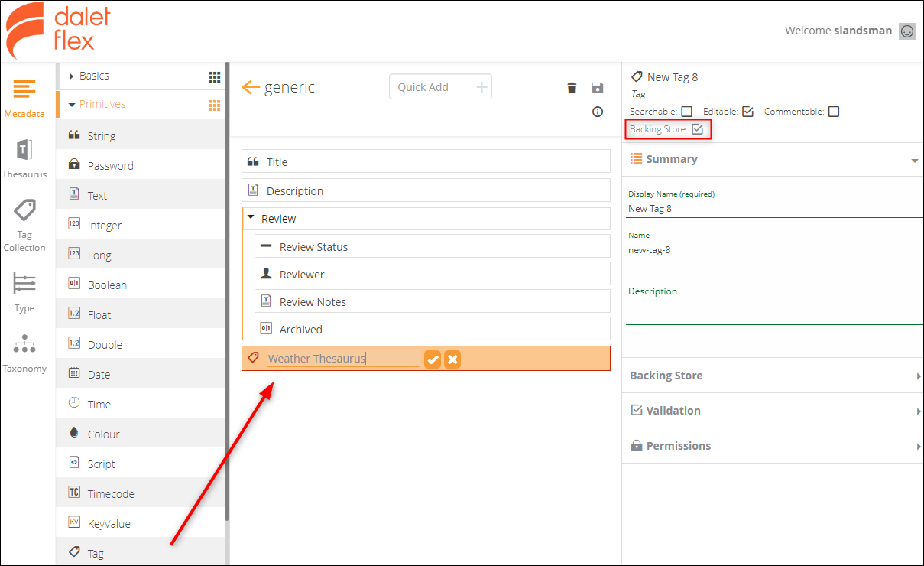Uncheck the Backing Store checkbox

[x=698, y=129]
